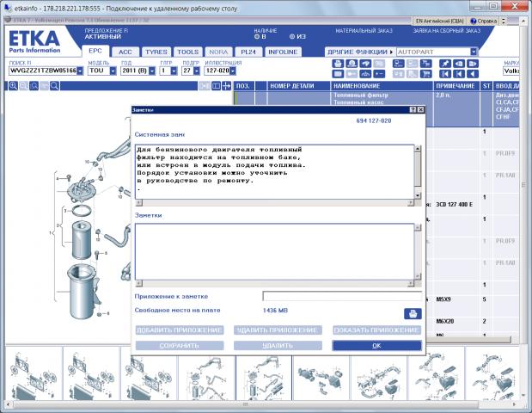Click the zoom-to-area magnifier icon

point(34,86)
